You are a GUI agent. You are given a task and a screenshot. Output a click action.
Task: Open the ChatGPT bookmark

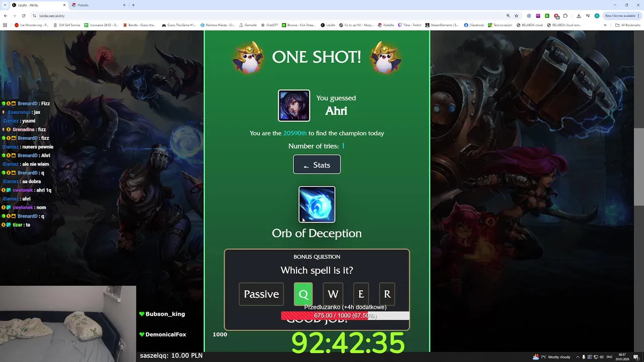coord(269,25)
